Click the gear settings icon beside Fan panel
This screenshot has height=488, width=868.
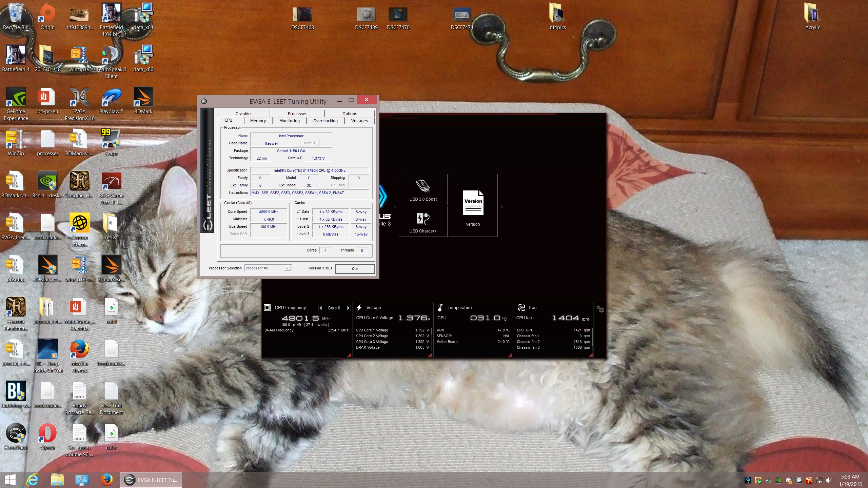tap(600, 309)
